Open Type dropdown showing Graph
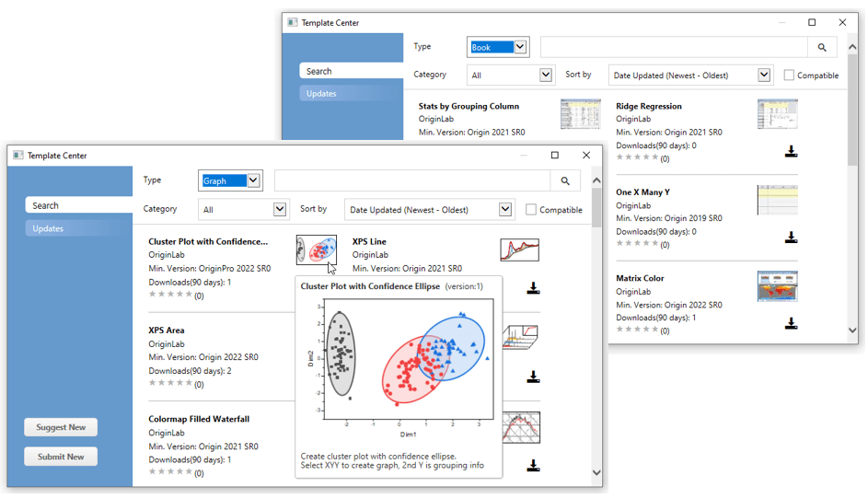The height and width of the screenshot is (499, 868). point(230,180)
